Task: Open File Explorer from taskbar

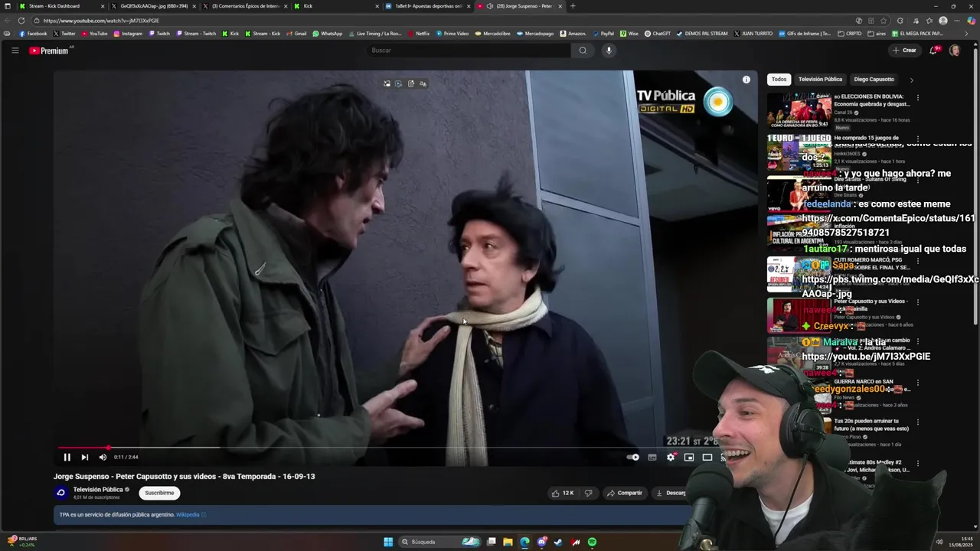Action: 508,542
